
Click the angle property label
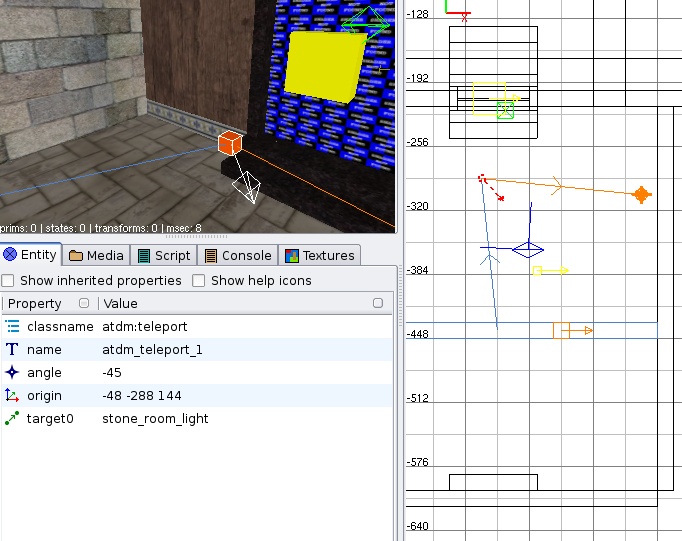point(44,373)
